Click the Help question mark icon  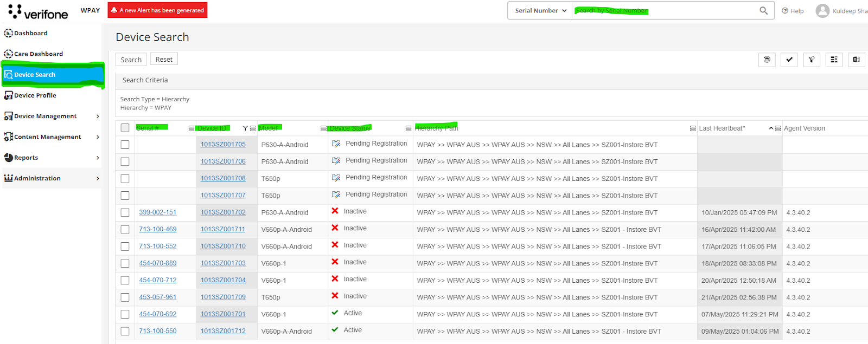click(x=784, y=11)
